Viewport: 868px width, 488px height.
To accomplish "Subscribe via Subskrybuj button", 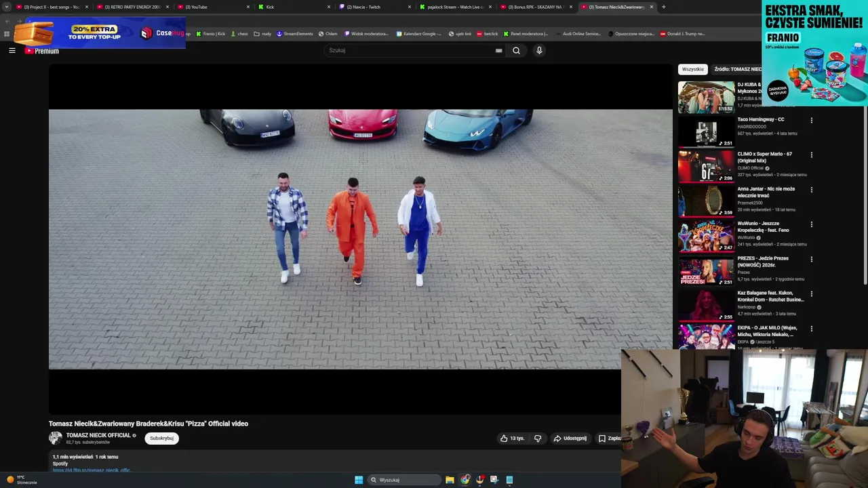I will point(161,439).
